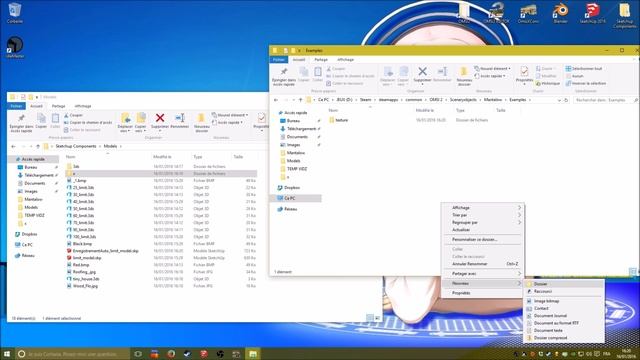Click Sélectionner tout in Exemples ribbon
This screenshot has height=360, width=640.
[584, 69]
